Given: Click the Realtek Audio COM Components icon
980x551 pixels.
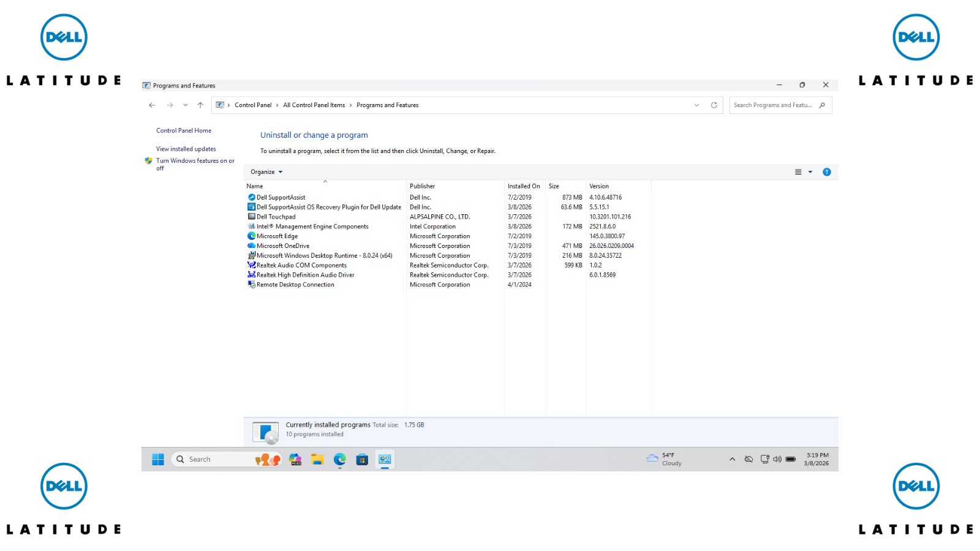Looking at the screenshot, I should (251, 265).
